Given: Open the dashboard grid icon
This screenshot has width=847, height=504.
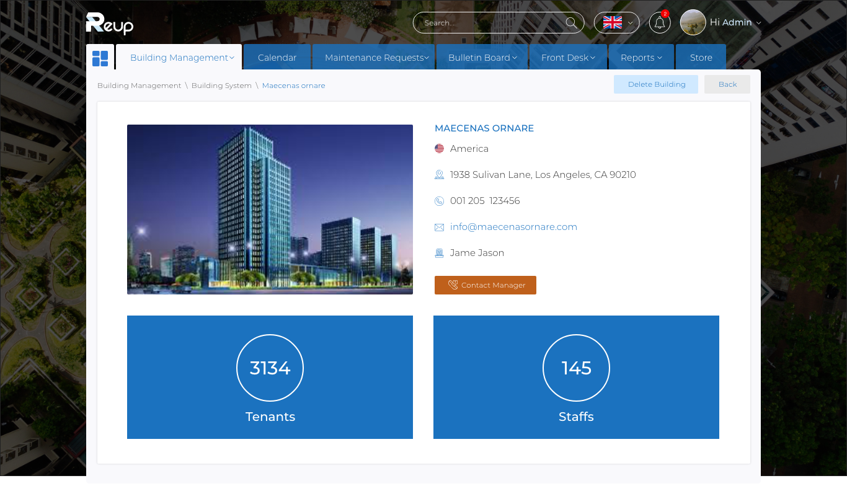Looking at the screenshot, I should click(100, 58).
